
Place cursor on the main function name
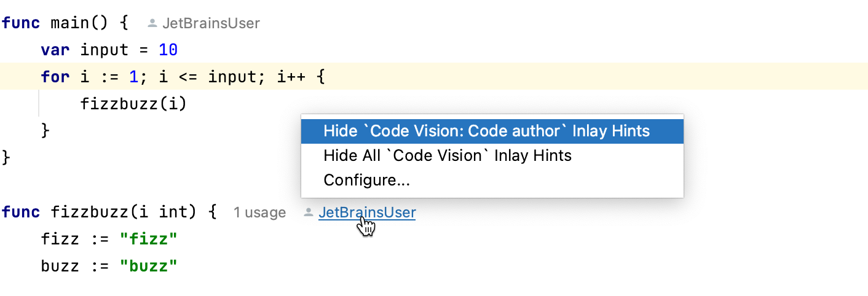[69, 24]
